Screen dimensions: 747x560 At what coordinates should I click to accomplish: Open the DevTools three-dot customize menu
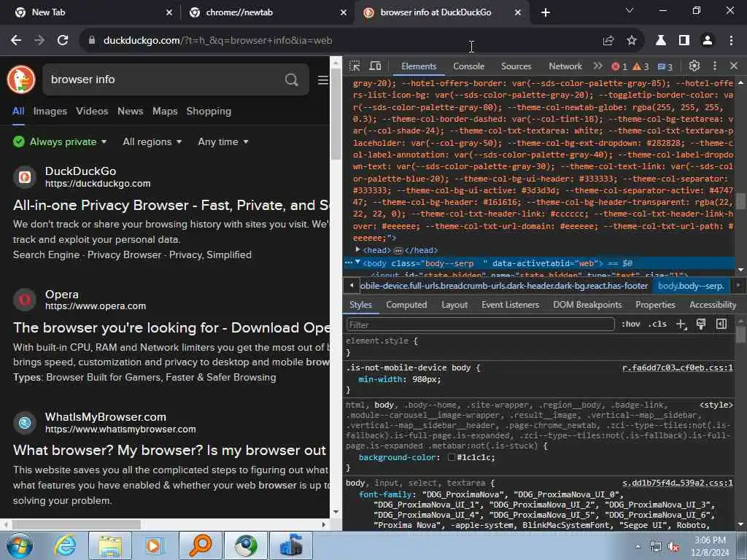tap(715, 66)
